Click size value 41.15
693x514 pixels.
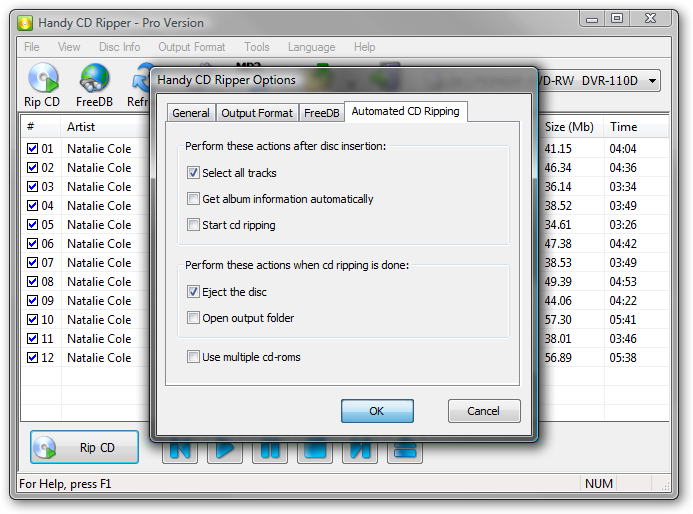click(558, 148)
